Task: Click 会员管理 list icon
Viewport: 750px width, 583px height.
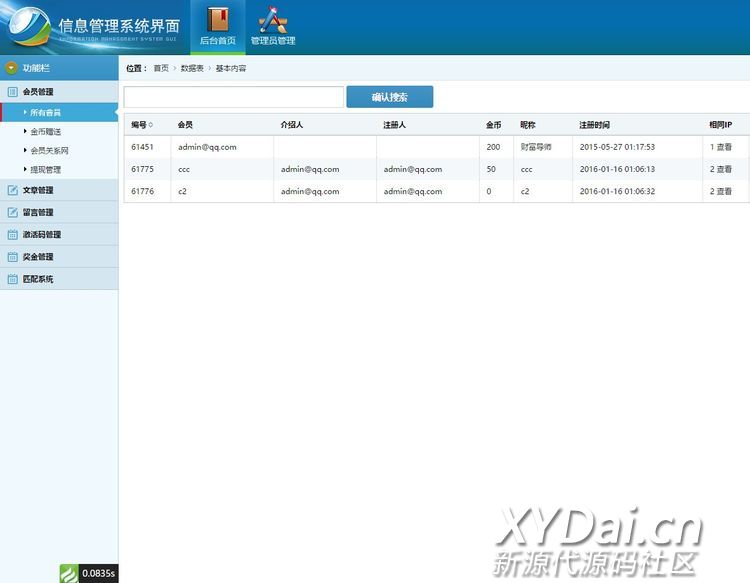Action: (x=12, y=92)
